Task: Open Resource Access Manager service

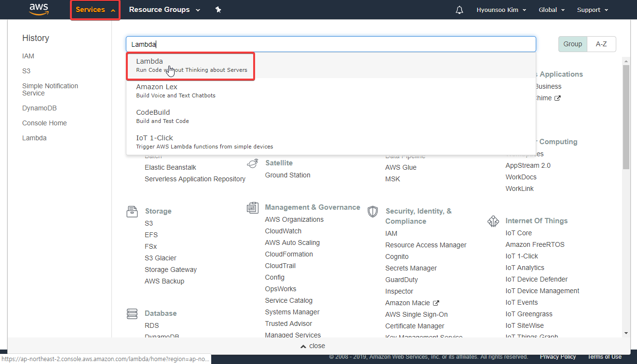Action: tap(426, 245)
